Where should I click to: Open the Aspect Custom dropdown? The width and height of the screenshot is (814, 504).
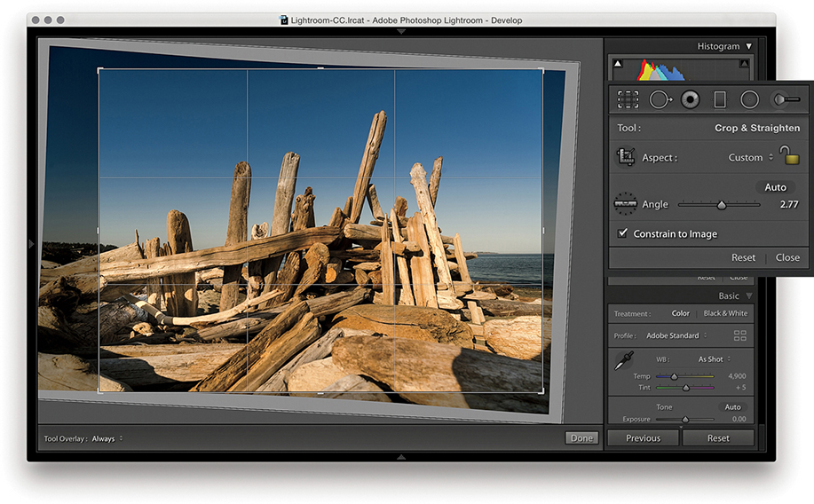(750, 157)
